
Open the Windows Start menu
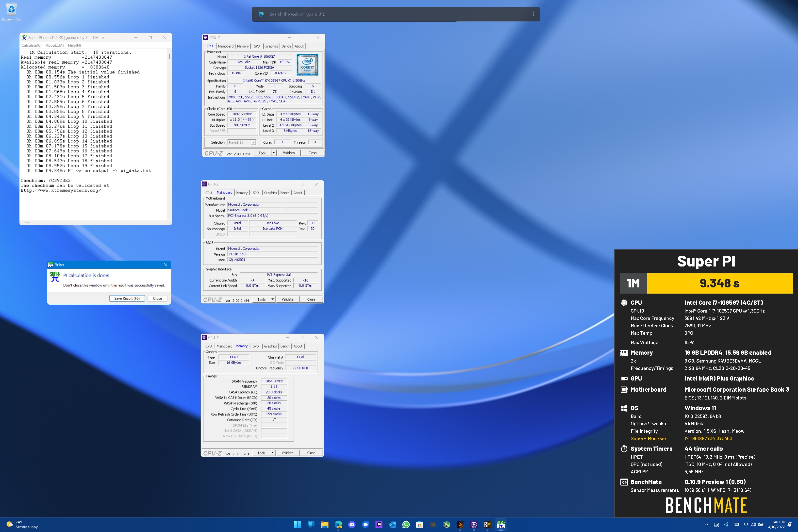297,525
